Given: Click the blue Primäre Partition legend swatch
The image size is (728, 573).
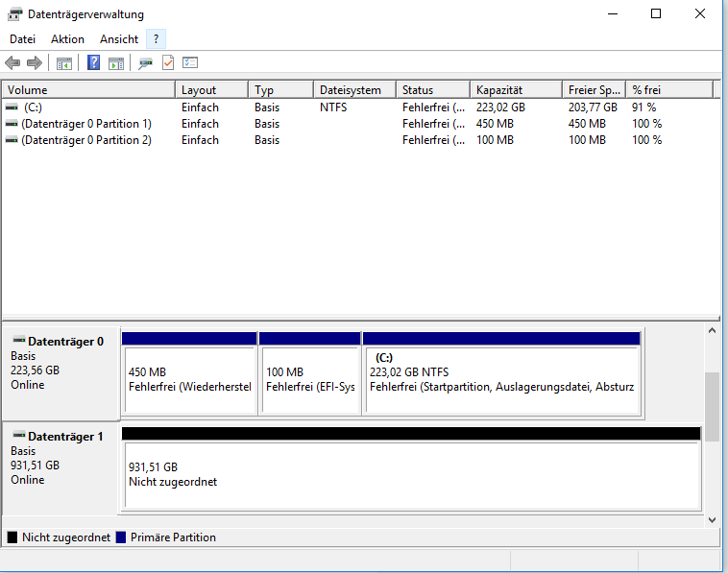Looking at the screenshot, I should 121,537.
